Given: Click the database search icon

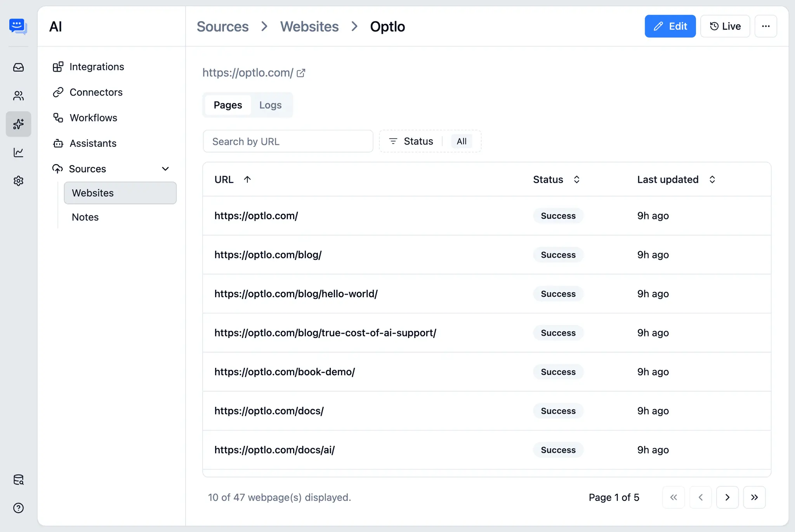Looking at the screenshot, I should (x=18, y=480).
